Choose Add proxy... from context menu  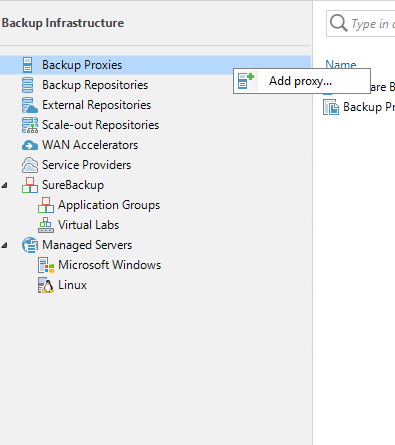click(302, 81)
